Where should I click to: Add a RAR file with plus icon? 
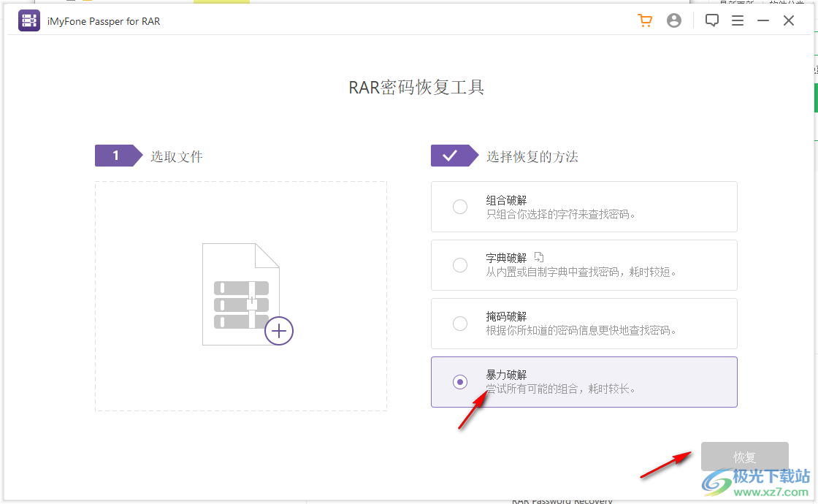coord(279,331)
